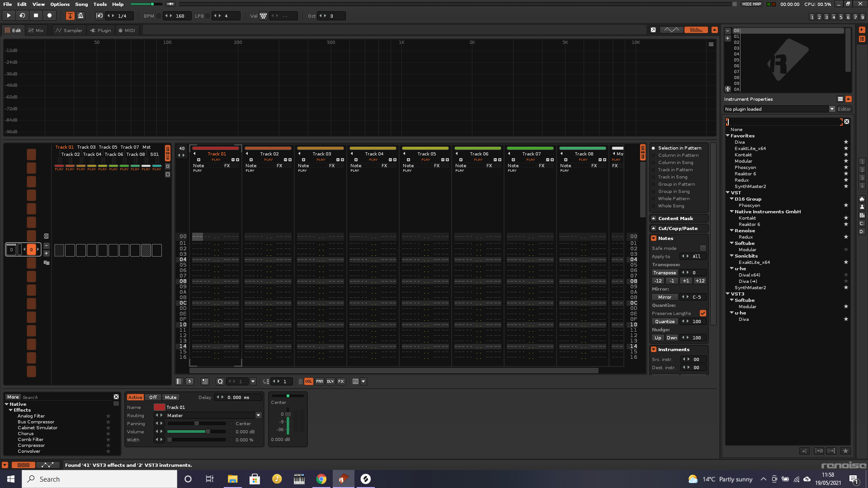Viewport: 868px width, 488px height.
Task: Enable VOL column display
Action: [309, 381]
